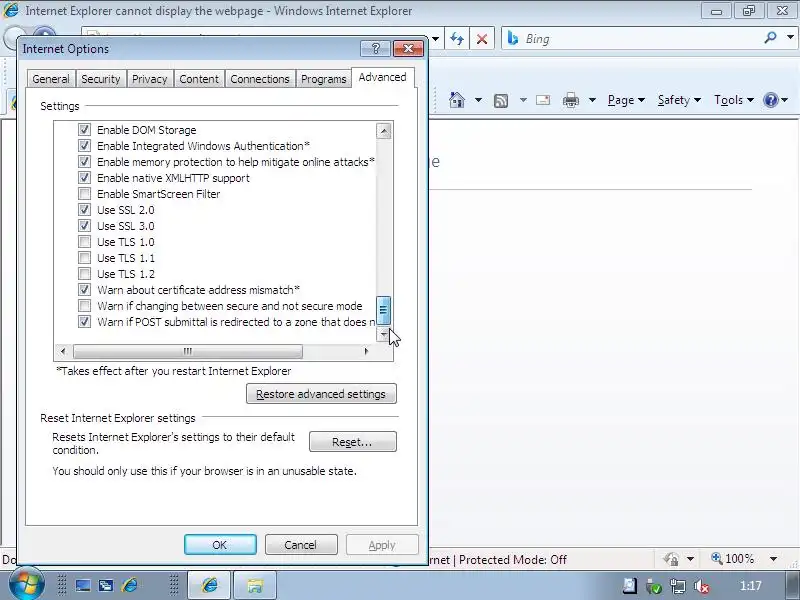Open the search provider dropdown arrow

tap(790, 37)
